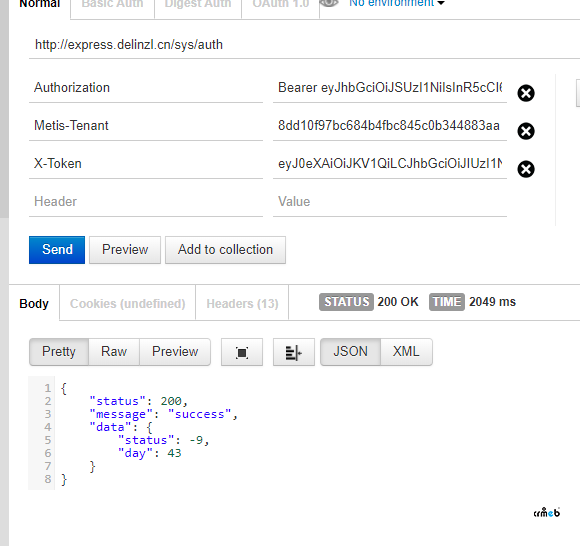Click the Preview request button
This screenshot has height=546, width=580.
[x=125, y=250]
